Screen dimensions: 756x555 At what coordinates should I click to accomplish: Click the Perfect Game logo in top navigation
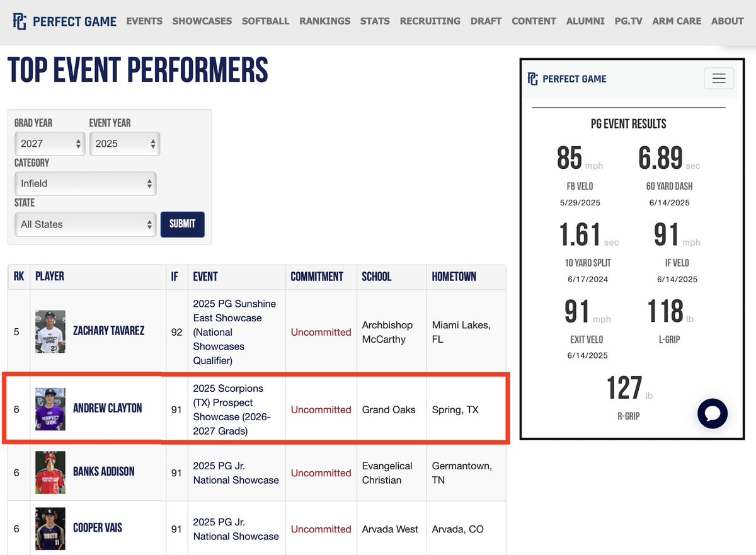pyautogui.click(x=64, y=21)
